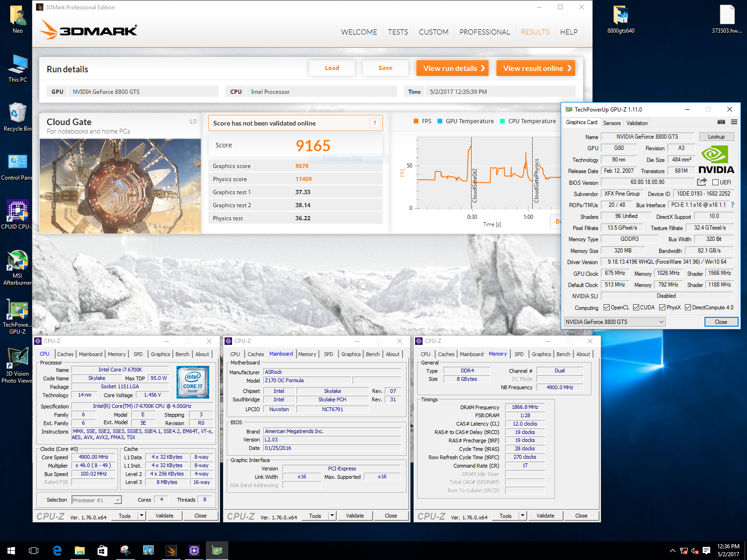
Task: Show hidden system tray icons
Action: 672,551
